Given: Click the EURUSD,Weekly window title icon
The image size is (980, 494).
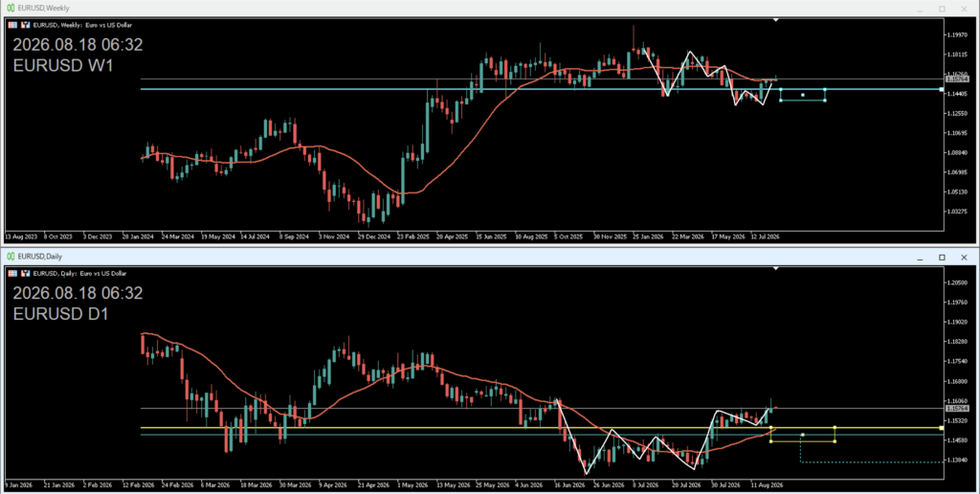Looking at the screenshot, I should click(11, 8).
